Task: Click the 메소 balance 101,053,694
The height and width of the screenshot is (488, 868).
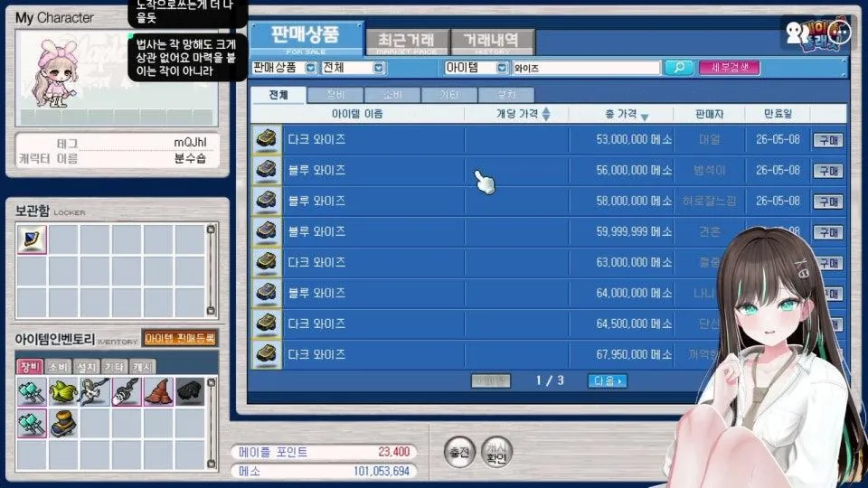Action: tap(382, 472)
